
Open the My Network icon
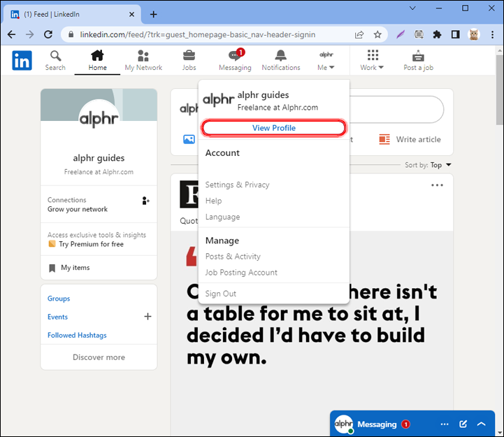(x=143, y=60)
